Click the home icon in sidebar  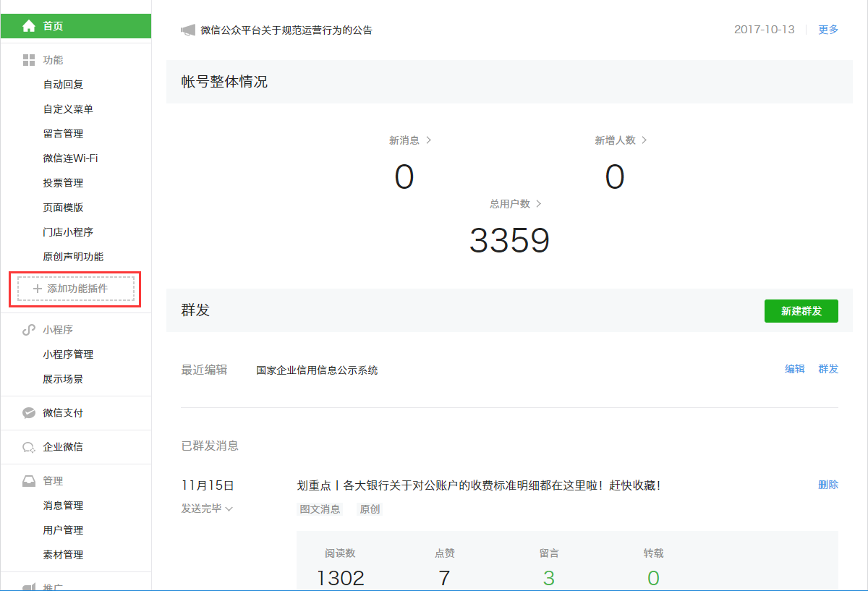(29, 26)
